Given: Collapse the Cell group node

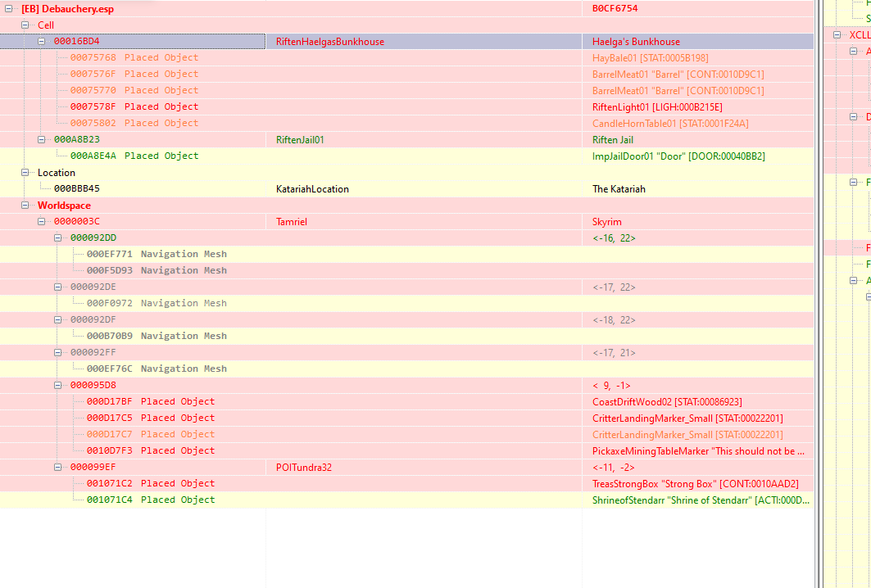Looking at the screenshot, I should tap(25, 25).
